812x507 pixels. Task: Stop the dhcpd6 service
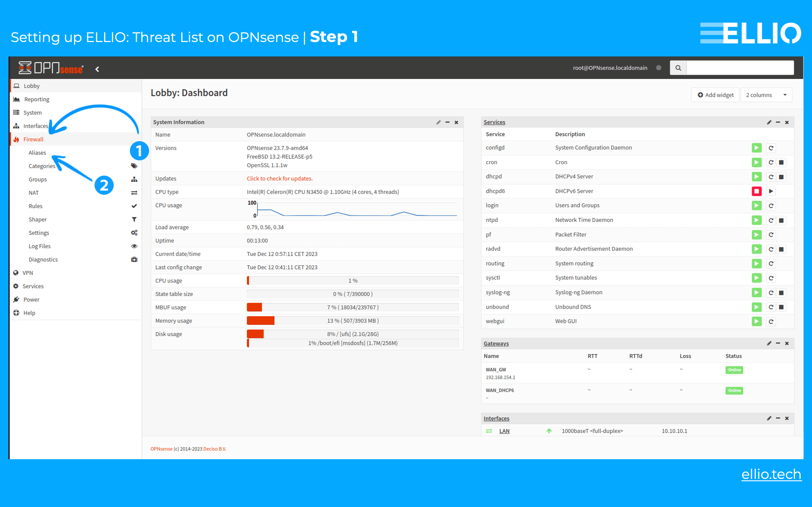point(757,191)
